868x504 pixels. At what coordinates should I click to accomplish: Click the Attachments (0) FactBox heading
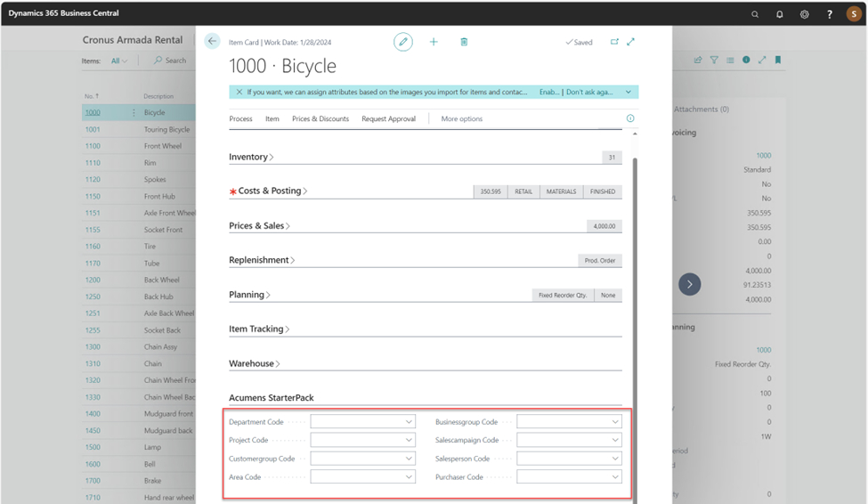point(702,110)
